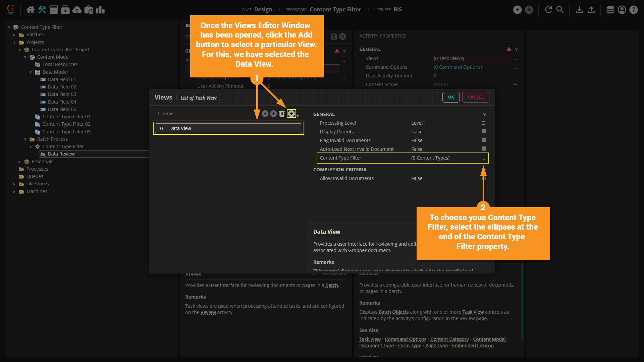
Task: Expand the Essentials tree node
Action: pos(20,162)
